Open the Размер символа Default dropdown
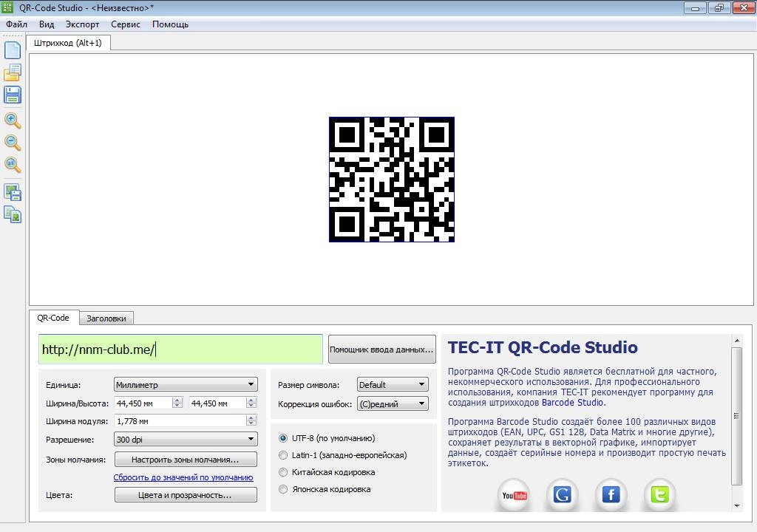 [x=393, y=385]
